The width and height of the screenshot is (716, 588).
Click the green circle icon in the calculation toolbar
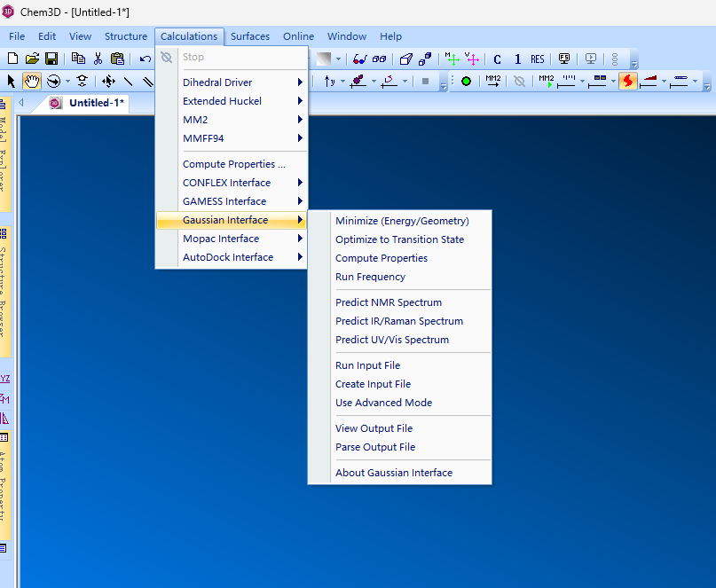pos(466,82)
